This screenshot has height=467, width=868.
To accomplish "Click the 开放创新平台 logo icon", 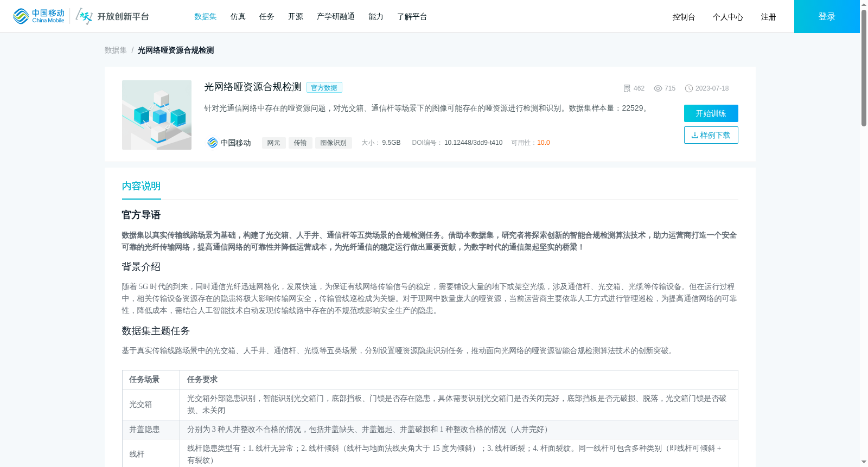I will 84,16.
